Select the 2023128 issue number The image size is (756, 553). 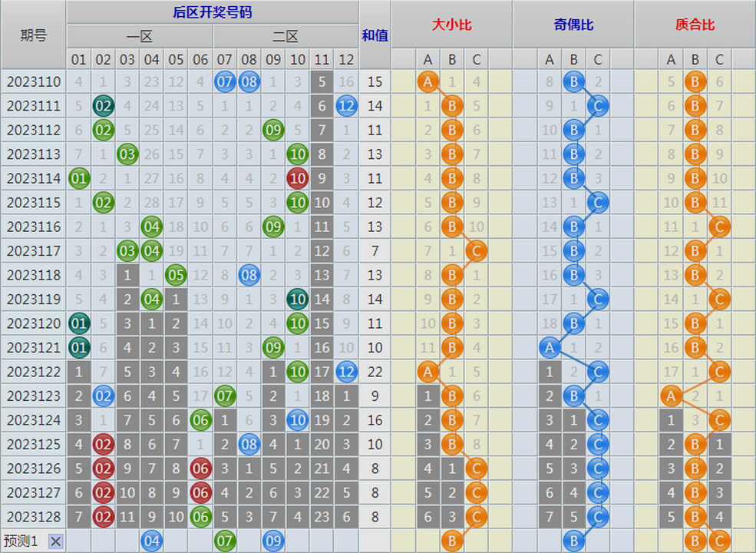[x=34, y=517]
